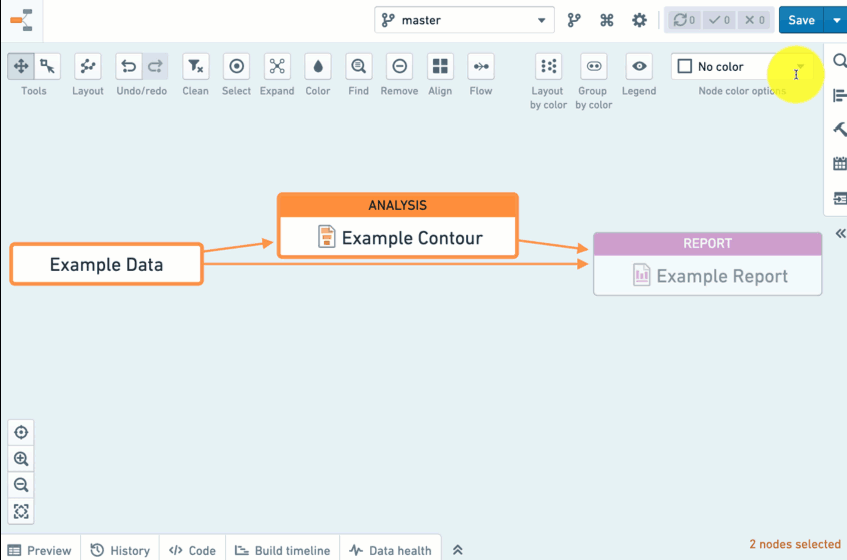
Task: Open the master branch dropdown
Action: [464, 20]
